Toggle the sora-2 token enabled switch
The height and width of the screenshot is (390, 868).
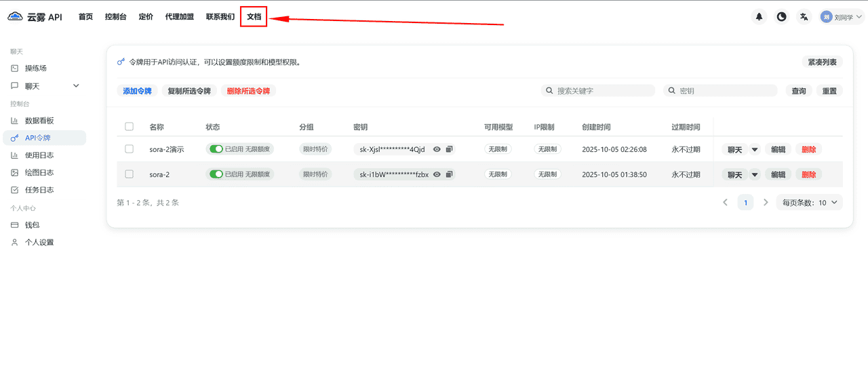point(216,174)
